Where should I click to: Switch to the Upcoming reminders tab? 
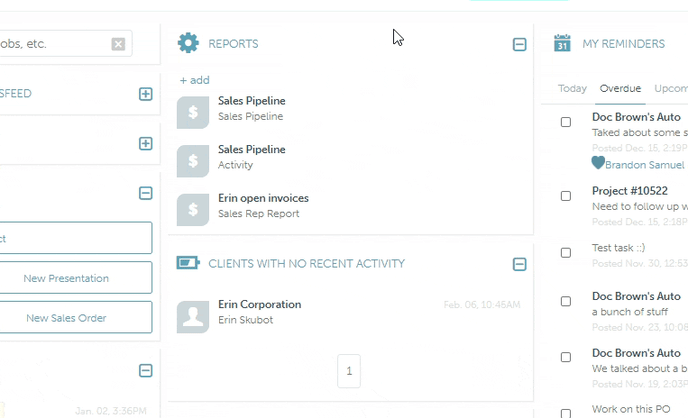(x=671, y=89)
